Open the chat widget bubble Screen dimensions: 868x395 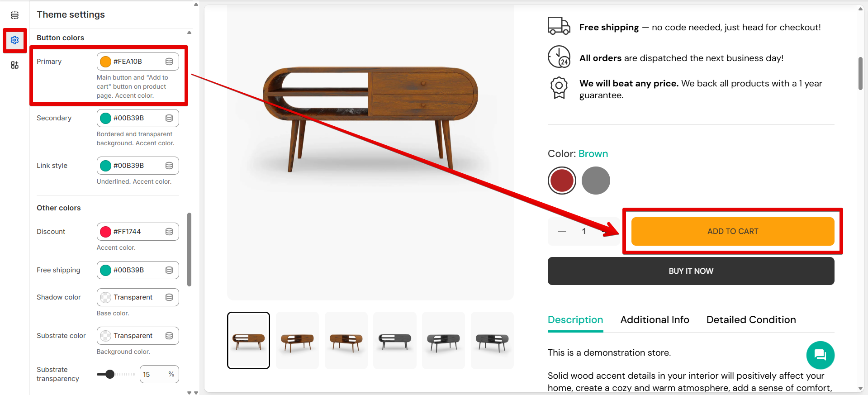click(820, 355)
